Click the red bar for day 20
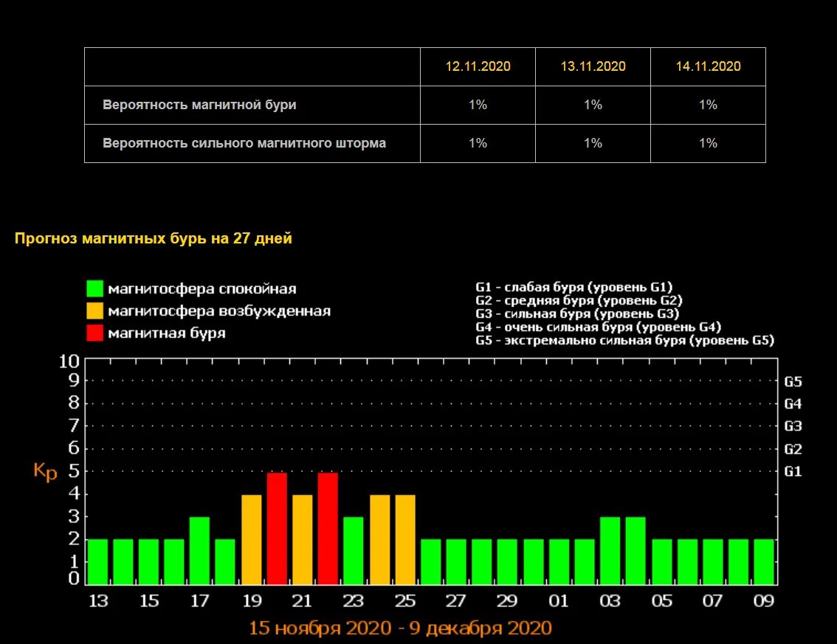 coord(277,529)
